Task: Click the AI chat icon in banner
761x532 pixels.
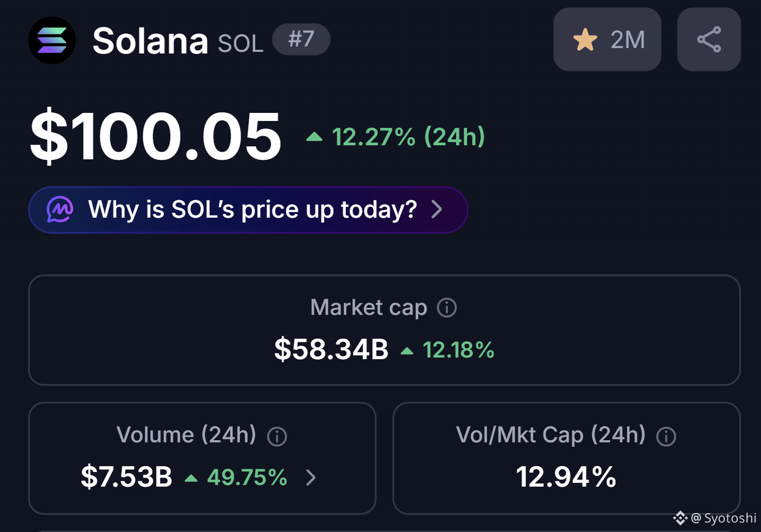Action: pos(60,210)
